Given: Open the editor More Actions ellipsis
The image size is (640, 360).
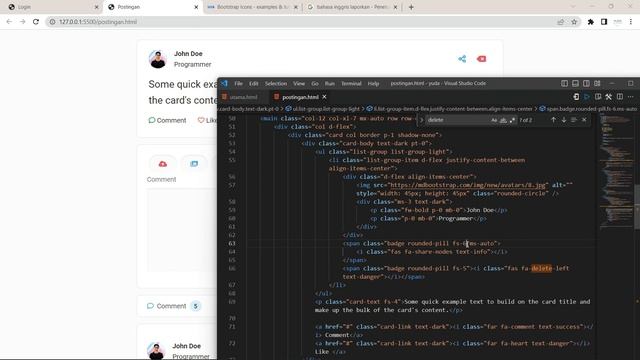Looking at the screenshot, I should pyautogui.click(x=631, y=97).
